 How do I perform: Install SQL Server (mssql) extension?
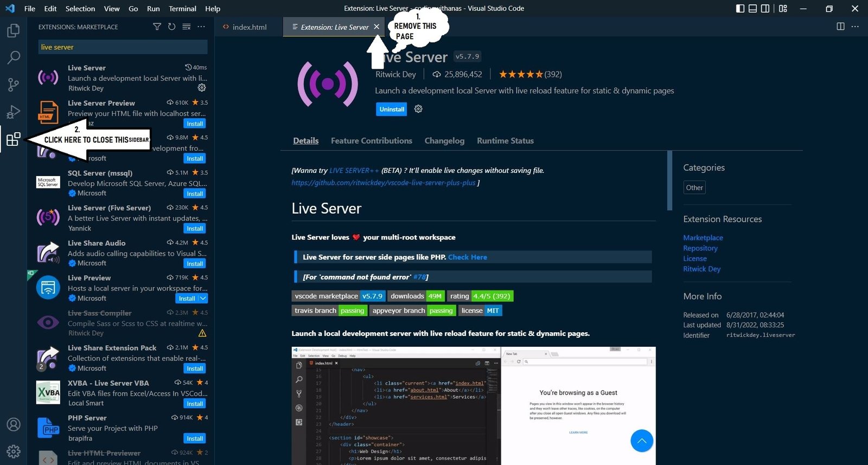(x=195, y=193)
